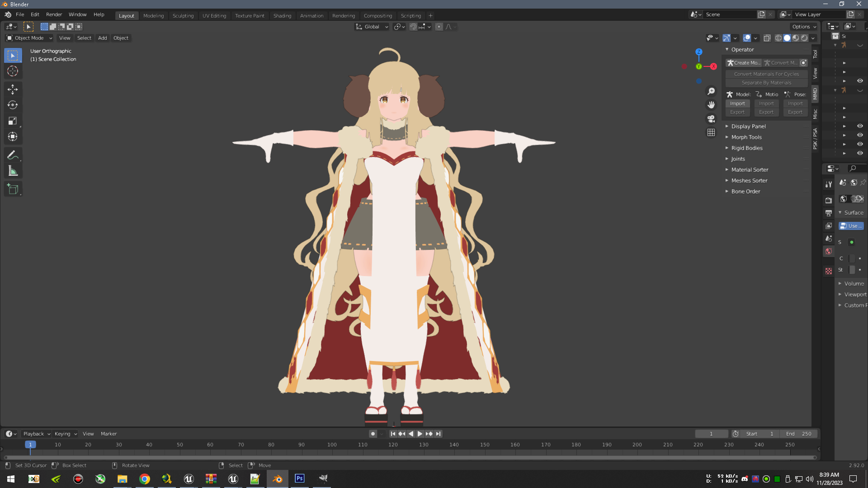Activate the 3D Cursor tool
Viewport: 868px width, 488px height.
tap(13, 71)
